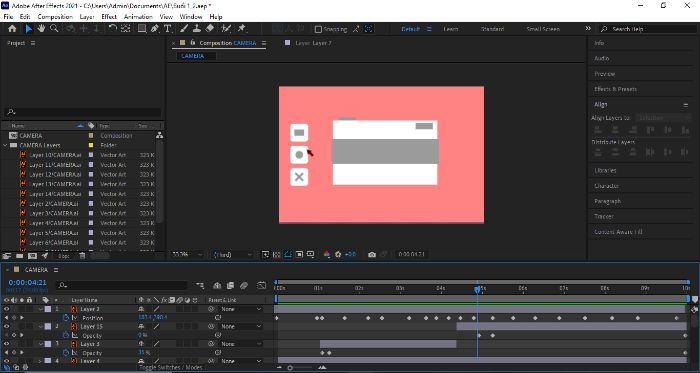
Task: Take a snapshot with camera icon
Action: (x=371, y=254)
